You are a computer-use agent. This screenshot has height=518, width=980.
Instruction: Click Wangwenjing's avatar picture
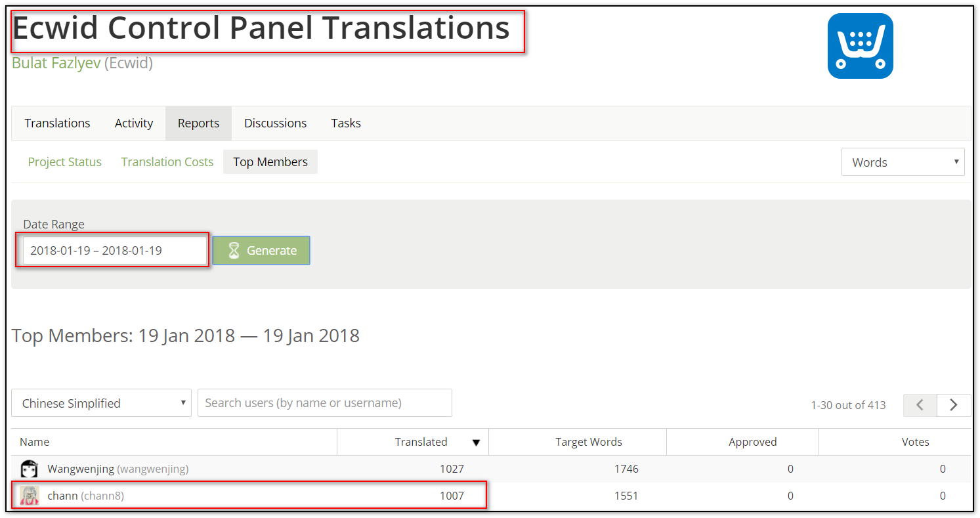coord(29,469)
